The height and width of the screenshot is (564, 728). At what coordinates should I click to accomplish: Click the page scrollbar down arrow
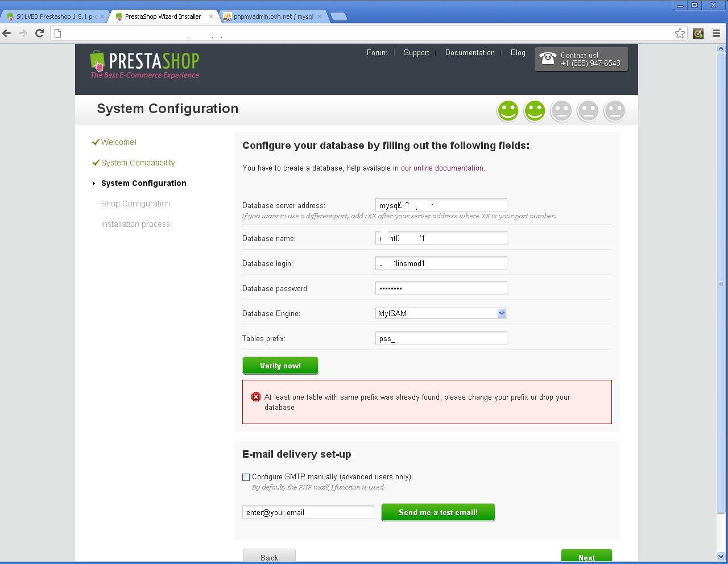pyautogui.click(x=721, y=557)
